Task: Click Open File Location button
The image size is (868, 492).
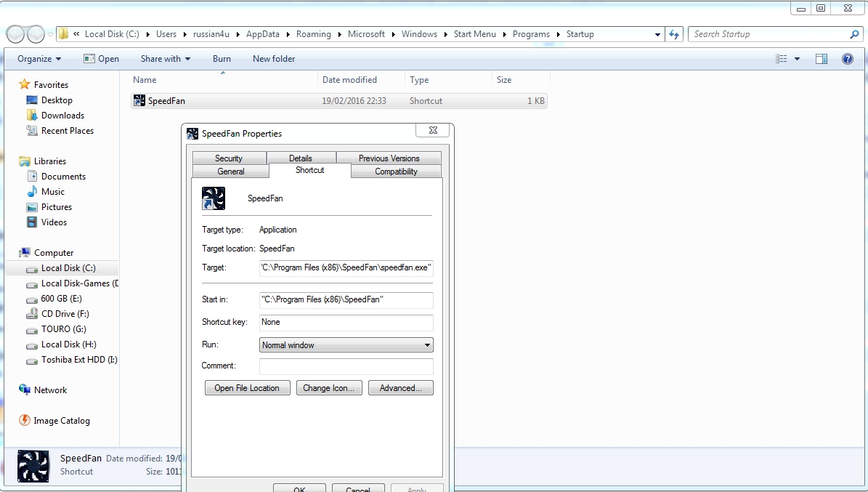Action: [247, 388]
